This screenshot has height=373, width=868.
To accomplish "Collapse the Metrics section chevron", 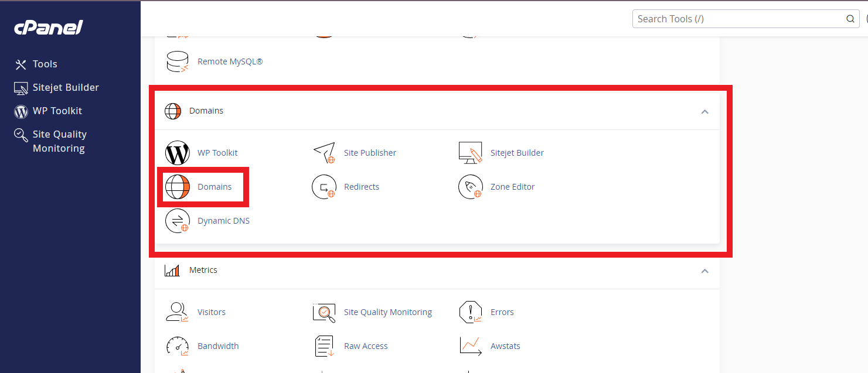I will [705, 271].
